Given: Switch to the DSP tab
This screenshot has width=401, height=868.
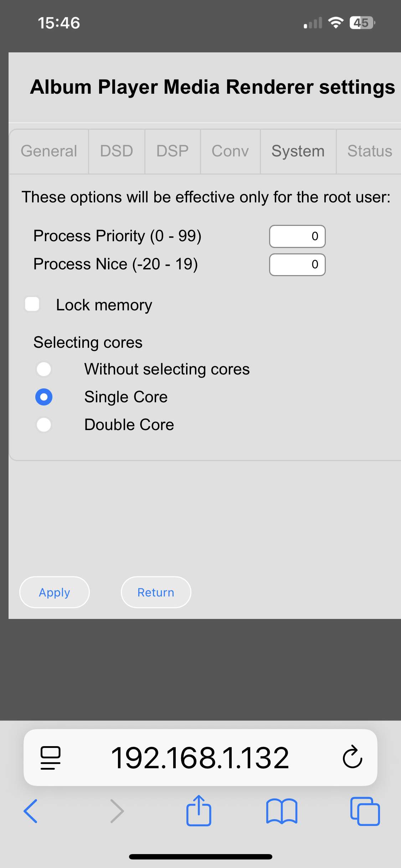Looking at the screenshot, I should click(x=173, y=151).
